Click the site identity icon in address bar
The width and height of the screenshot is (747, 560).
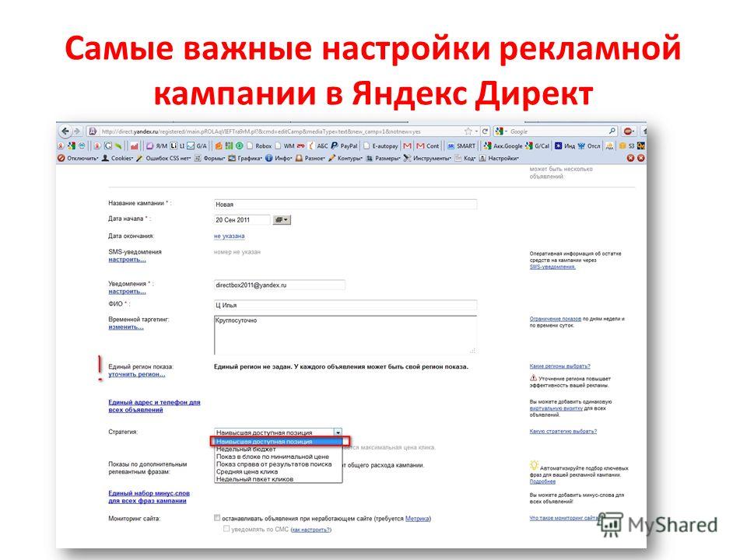tap(93, 131)
